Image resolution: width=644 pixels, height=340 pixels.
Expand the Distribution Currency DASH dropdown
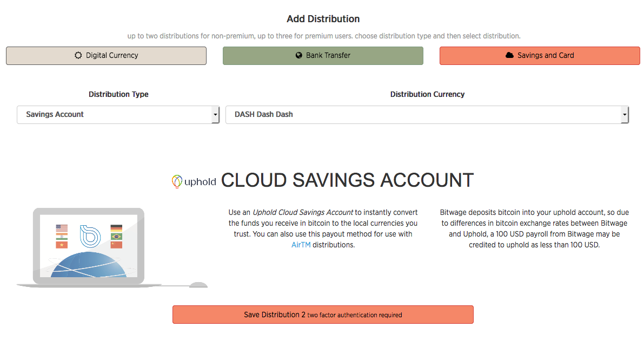427,115
